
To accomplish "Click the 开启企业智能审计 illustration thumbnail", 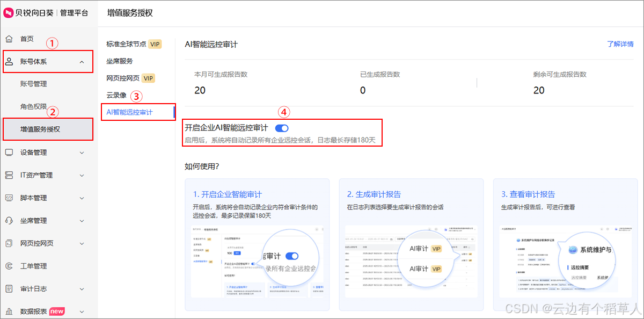I will point(257,262).
